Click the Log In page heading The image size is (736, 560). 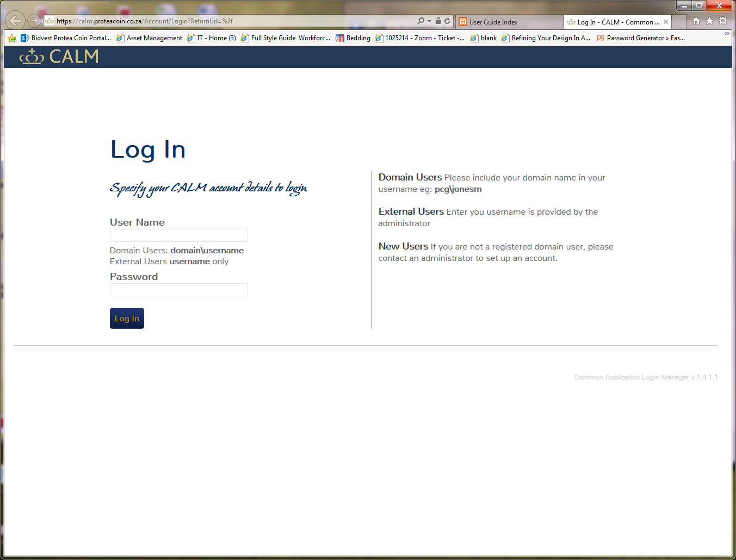[148, 150]
